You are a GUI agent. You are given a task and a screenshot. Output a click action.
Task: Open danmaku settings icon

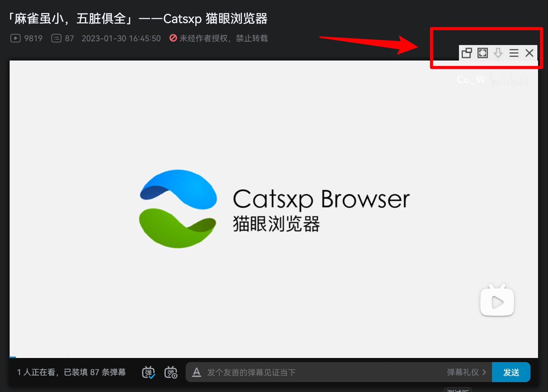point(171,372)
